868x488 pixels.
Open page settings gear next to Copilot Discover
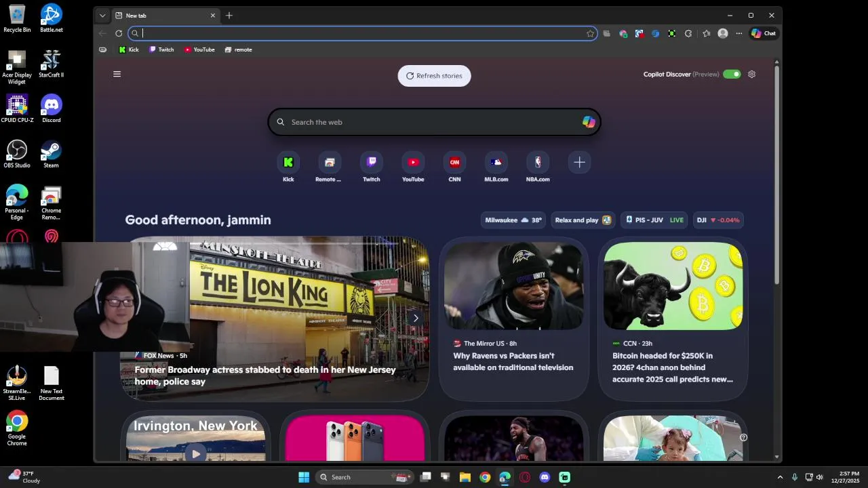tap(751, 75)
